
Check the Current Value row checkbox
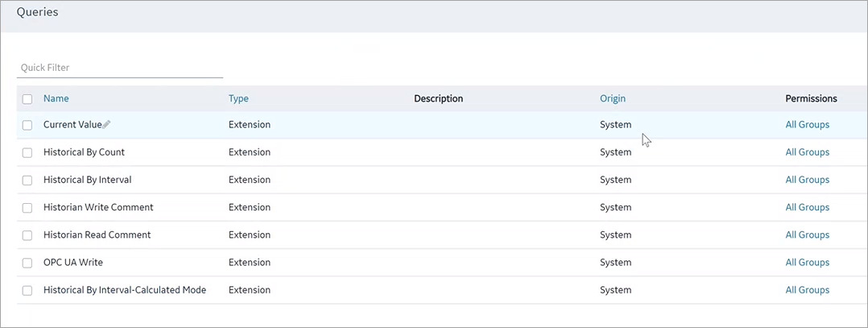click(x=27, y=125)
